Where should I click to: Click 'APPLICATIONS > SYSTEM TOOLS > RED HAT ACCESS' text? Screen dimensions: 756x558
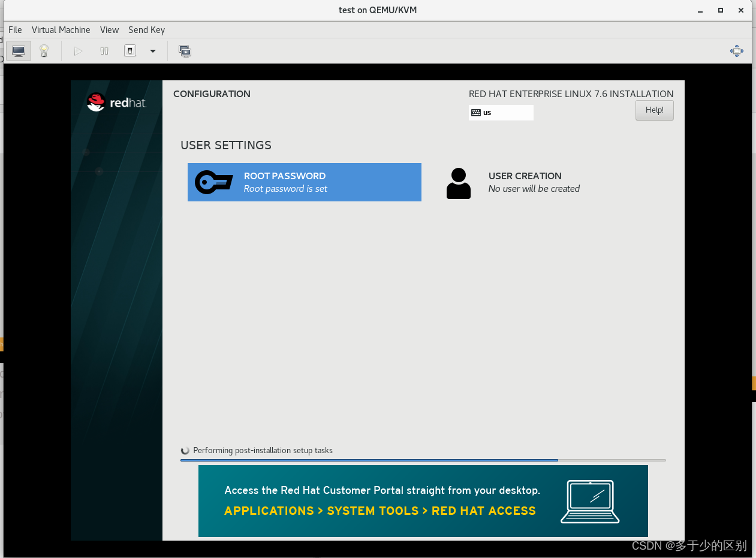(380, 511)
